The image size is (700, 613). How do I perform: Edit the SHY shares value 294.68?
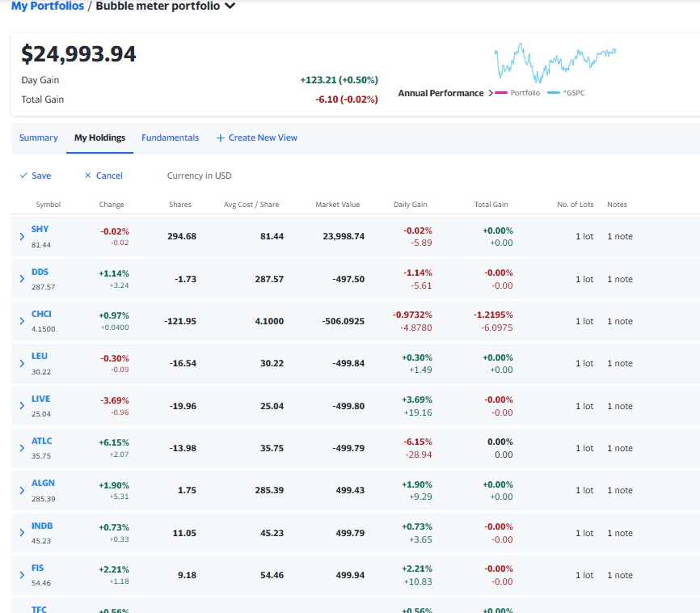[x=182, y=236]
